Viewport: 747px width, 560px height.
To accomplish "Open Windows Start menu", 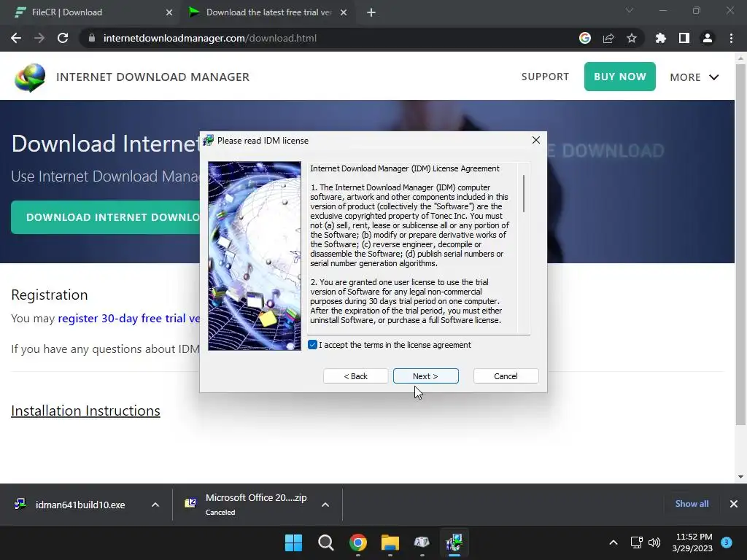I will pyautogui.click(x=293, y=542).
